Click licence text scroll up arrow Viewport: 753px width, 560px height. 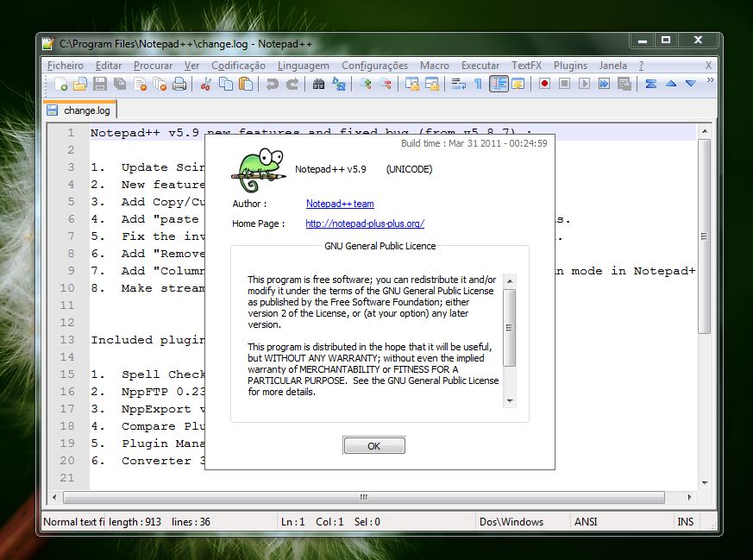(x=510, y=281)
